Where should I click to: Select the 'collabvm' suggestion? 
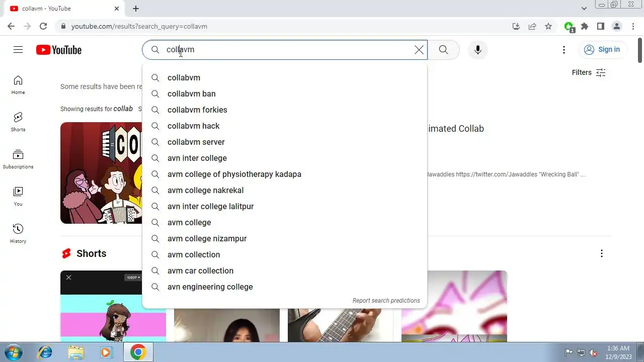point(285,77)
